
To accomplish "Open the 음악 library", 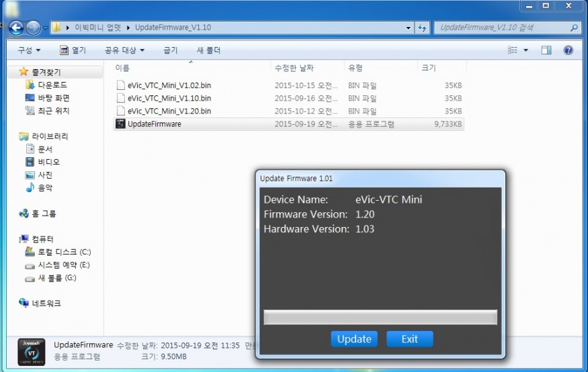I will click(45, 188).
